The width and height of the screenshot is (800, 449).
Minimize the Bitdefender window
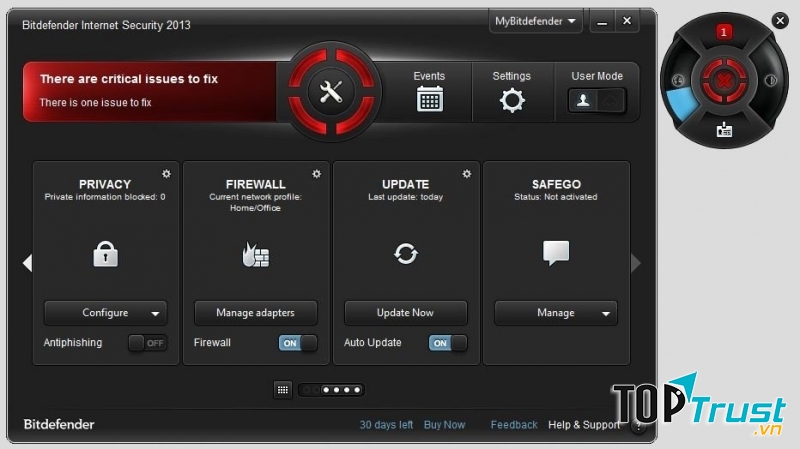pos(602,21)
